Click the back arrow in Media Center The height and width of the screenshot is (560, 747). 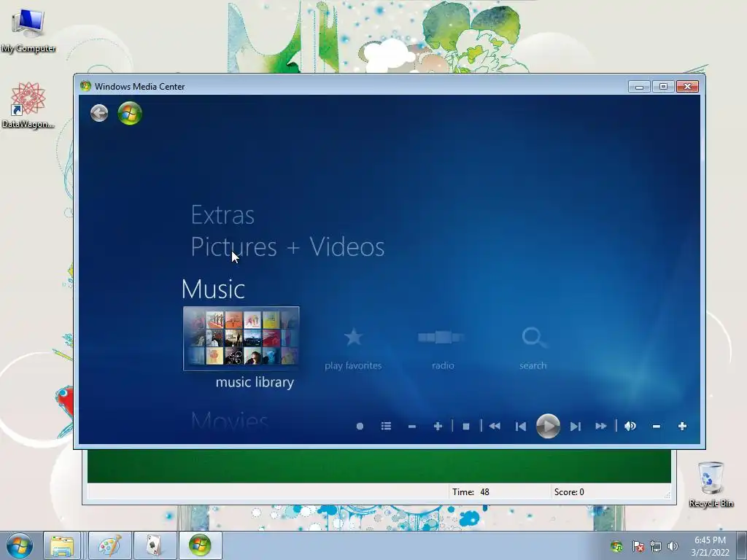click(99, 113)
